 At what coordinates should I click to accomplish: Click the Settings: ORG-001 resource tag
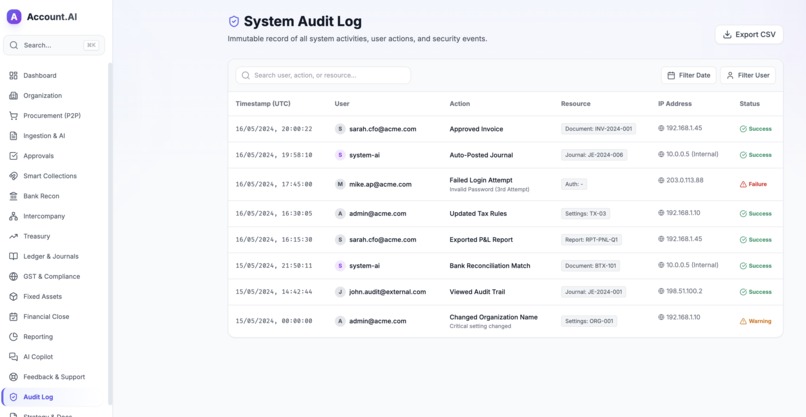tap(589, 321)
